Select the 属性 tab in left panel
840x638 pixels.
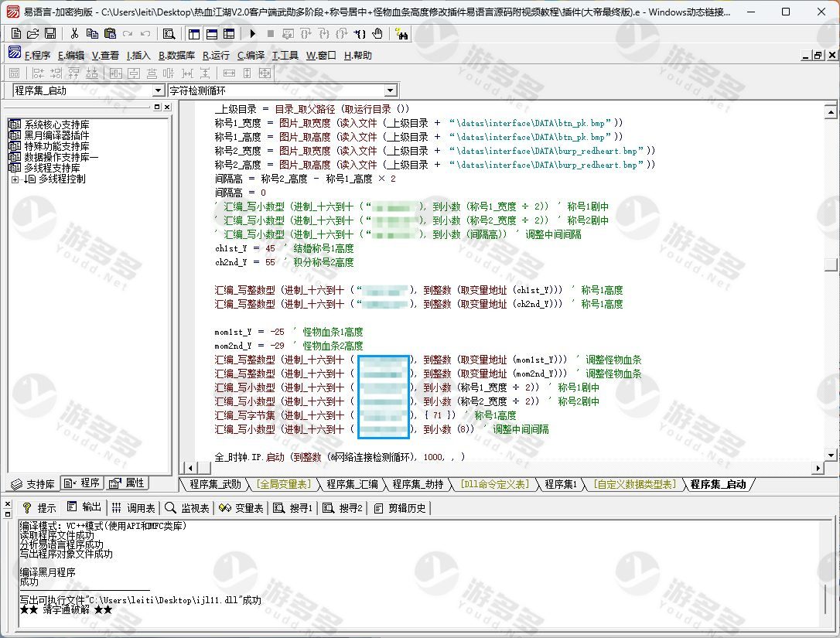127,483
